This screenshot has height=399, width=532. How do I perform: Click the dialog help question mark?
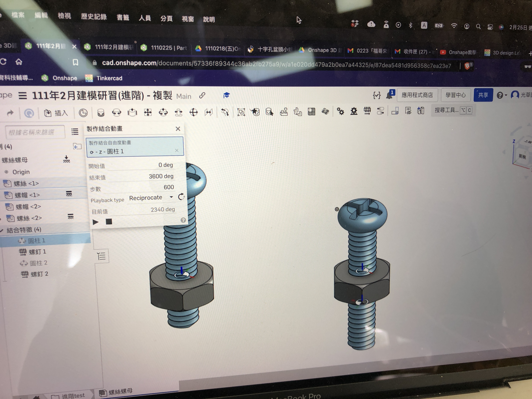click(183, 220)
